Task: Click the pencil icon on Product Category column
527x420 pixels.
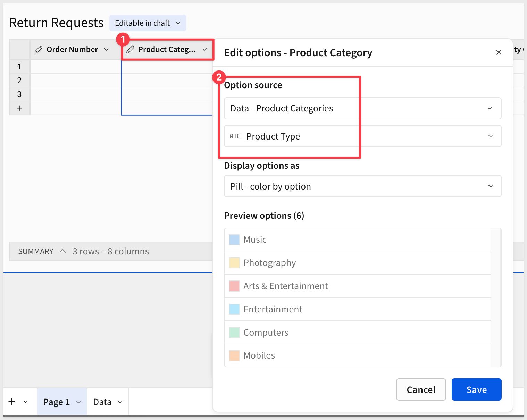Action: (x=130, y=50)
